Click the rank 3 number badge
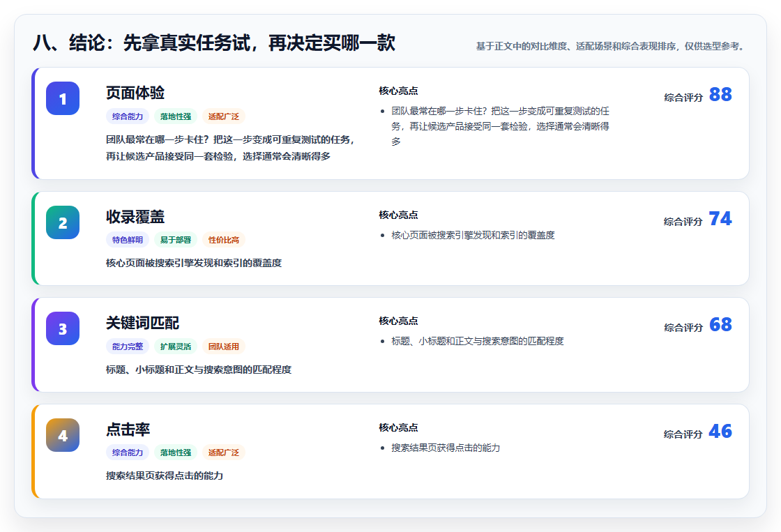Viewport: 781px width, 532px height. pos(63,328)
